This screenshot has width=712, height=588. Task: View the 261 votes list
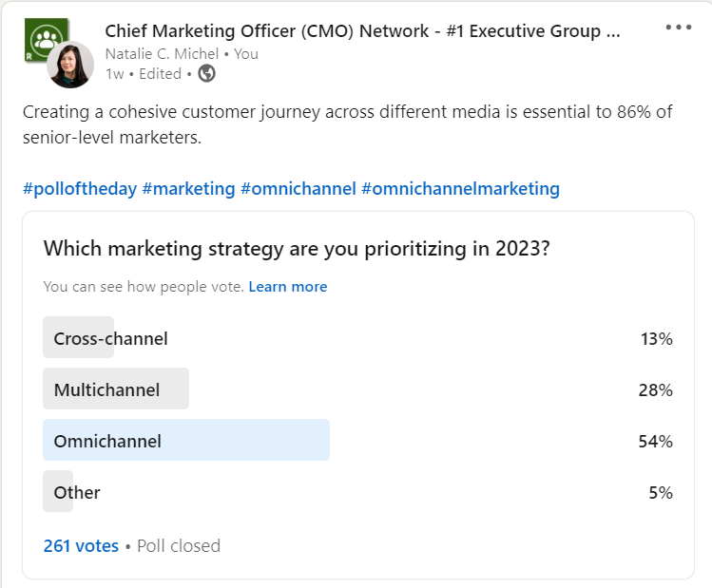tap(81, 545)
